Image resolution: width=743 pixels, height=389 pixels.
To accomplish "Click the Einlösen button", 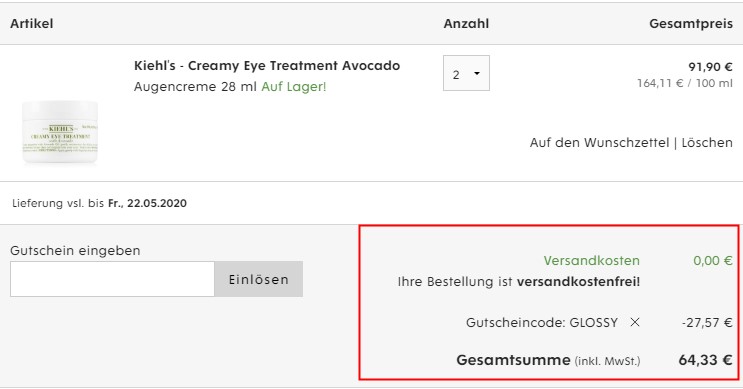I will click(259, 279).
